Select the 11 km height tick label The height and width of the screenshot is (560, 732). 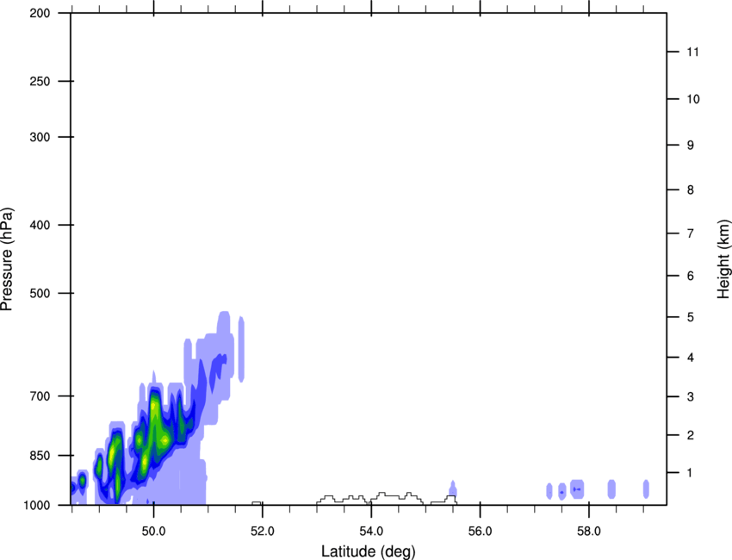(x=692, y=53)
